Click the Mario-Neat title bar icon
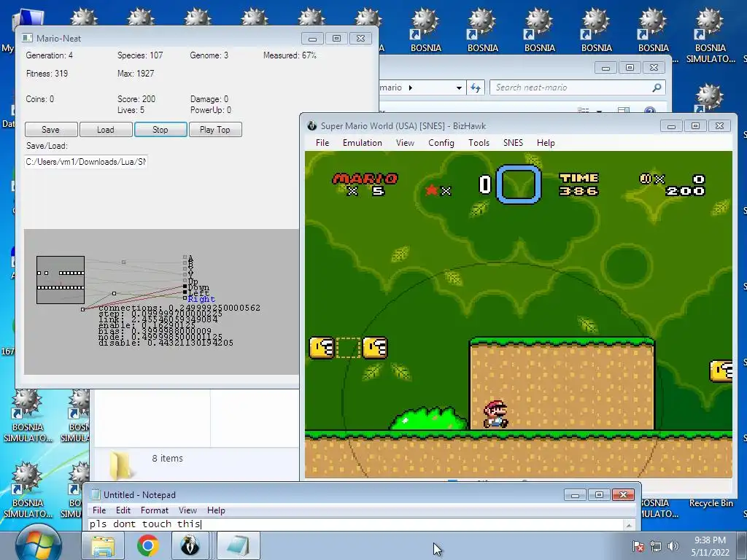Viewport: 747px width, 560px height. tap(28, 38)
